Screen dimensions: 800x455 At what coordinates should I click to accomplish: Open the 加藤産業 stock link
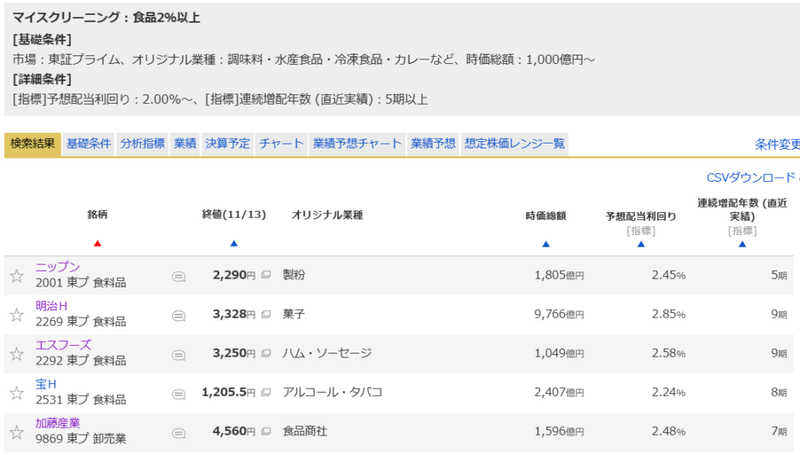tap(58, 423)
